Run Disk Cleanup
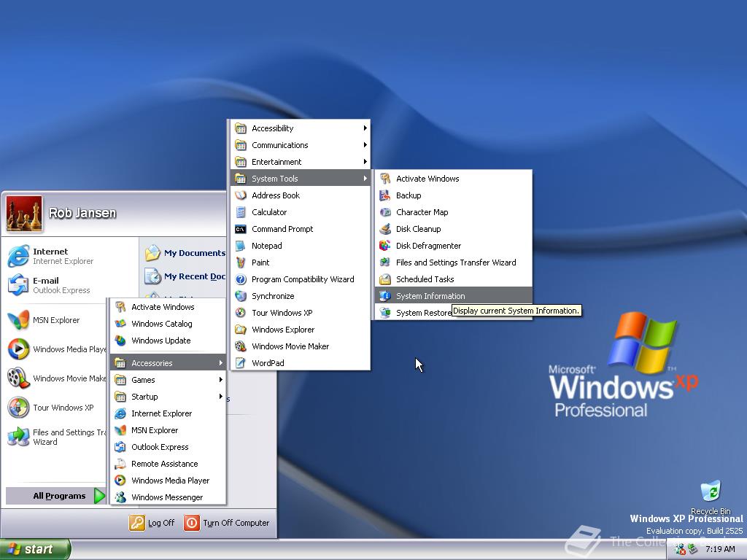This screenshot has width=747, height=560. [419, 228]
